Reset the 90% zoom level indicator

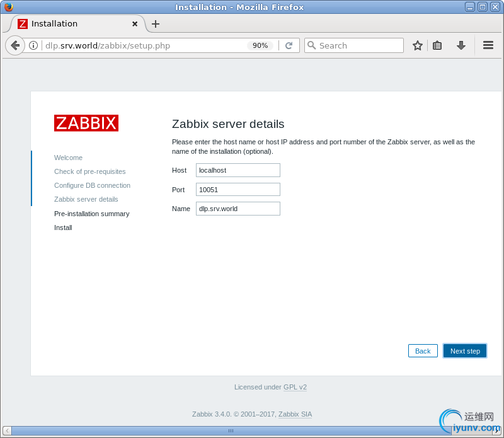point(260,45)
